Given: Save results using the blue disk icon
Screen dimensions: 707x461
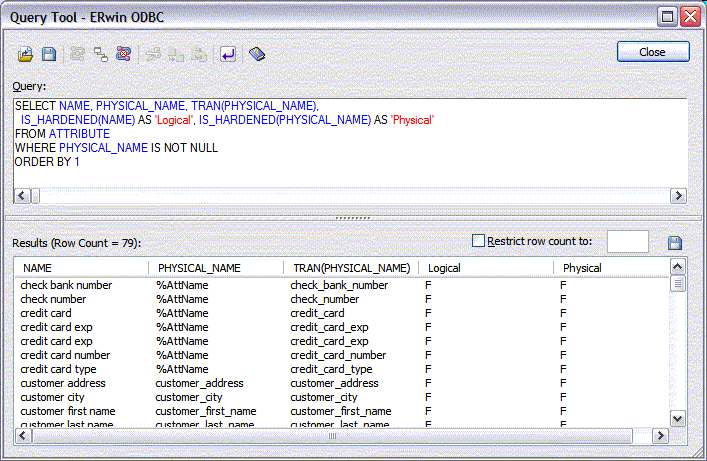Looking at the screenshot, I should (675, 243).
